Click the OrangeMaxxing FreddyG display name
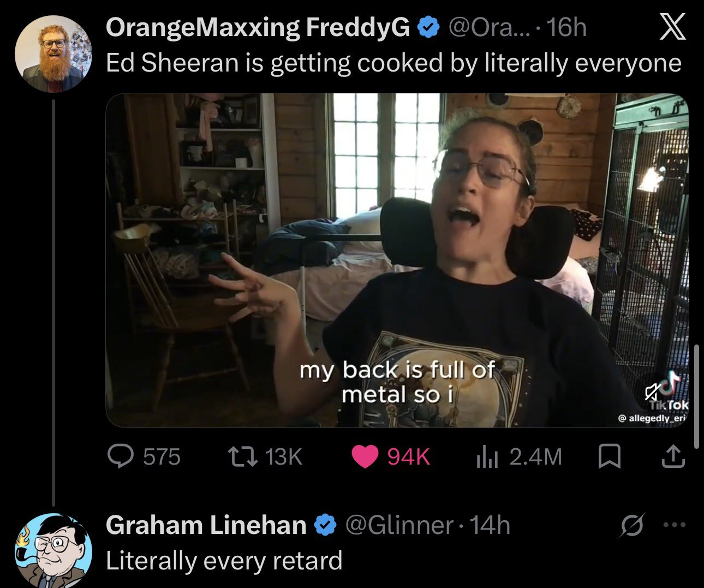 (258, 27)
